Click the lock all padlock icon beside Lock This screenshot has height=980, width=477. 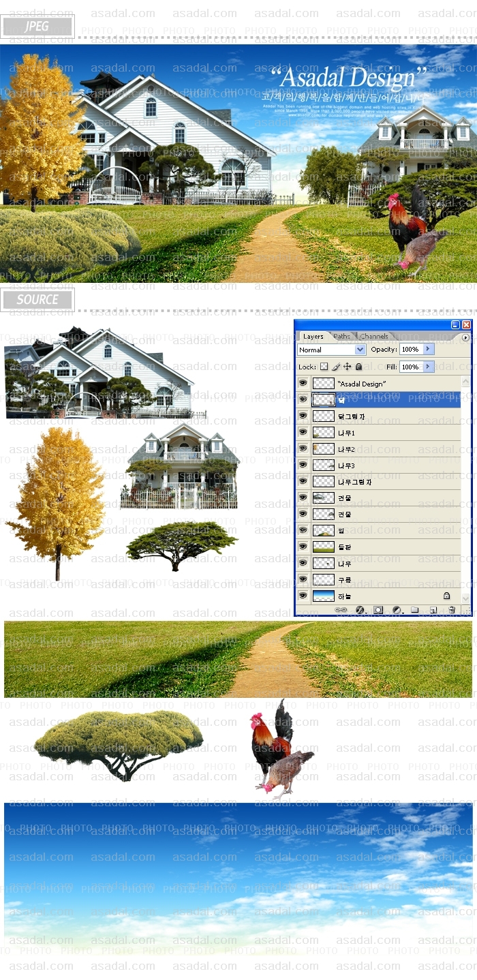tap(358, 367)
